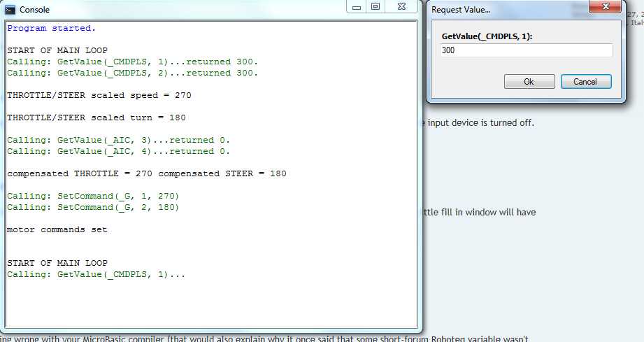Close the Console window
The image size is (644, 342).
(402, 7)
